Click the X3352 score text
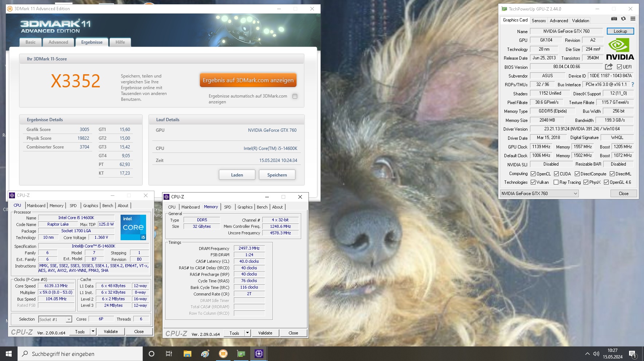Viewport: 644px width, 361px height. [x=75, y=81]
